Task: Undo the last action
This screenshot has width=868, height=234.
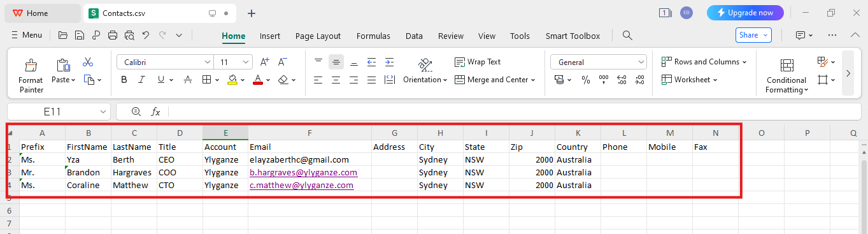Action: 146,36
